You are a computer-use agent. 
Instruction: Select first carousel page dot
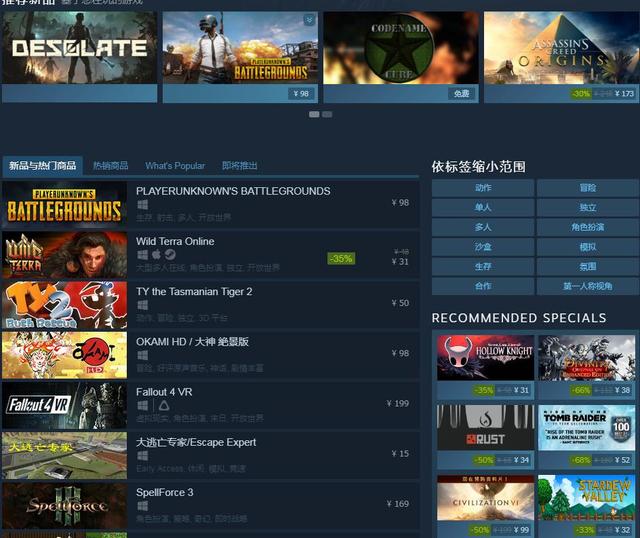[314, 114]
